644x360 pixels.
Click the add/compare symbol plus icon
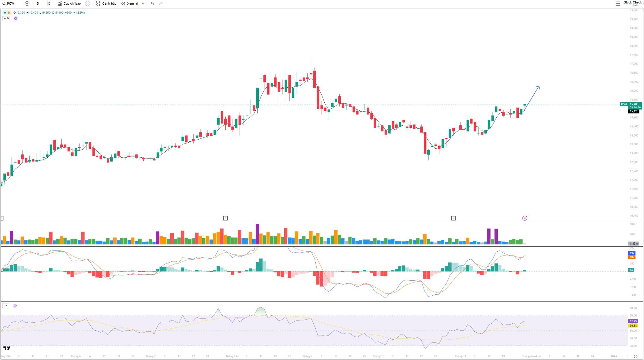[x=27, y=3]
